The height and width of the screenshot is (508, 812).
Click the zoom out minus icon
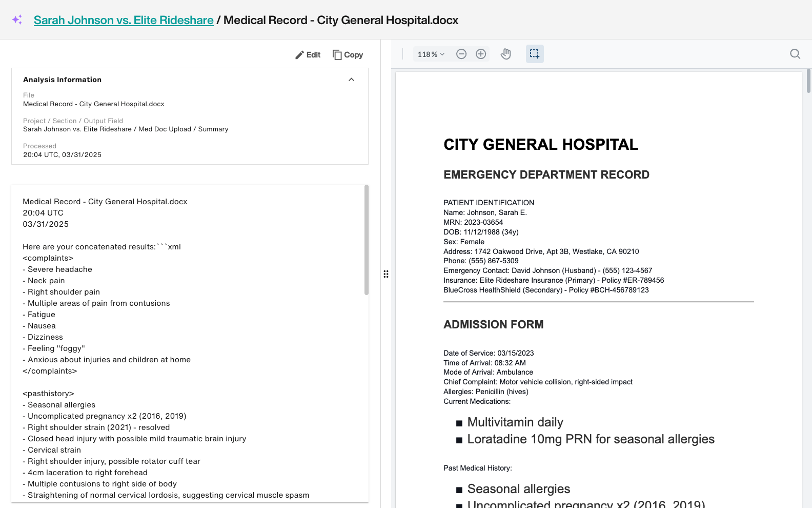tap(461, 54)
